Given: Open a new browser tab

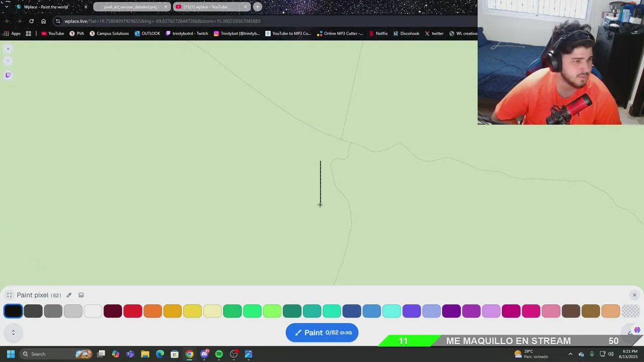Looking at the screenshot, I should 258,7.
